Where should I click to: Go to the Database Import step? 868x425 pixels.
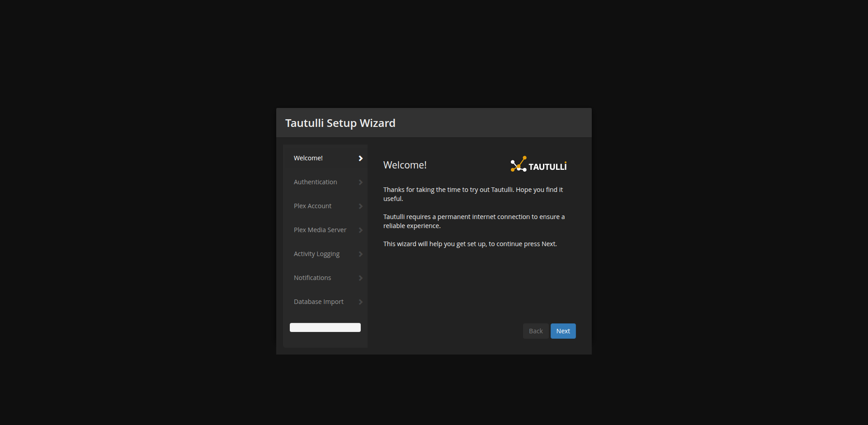(325, 302)
